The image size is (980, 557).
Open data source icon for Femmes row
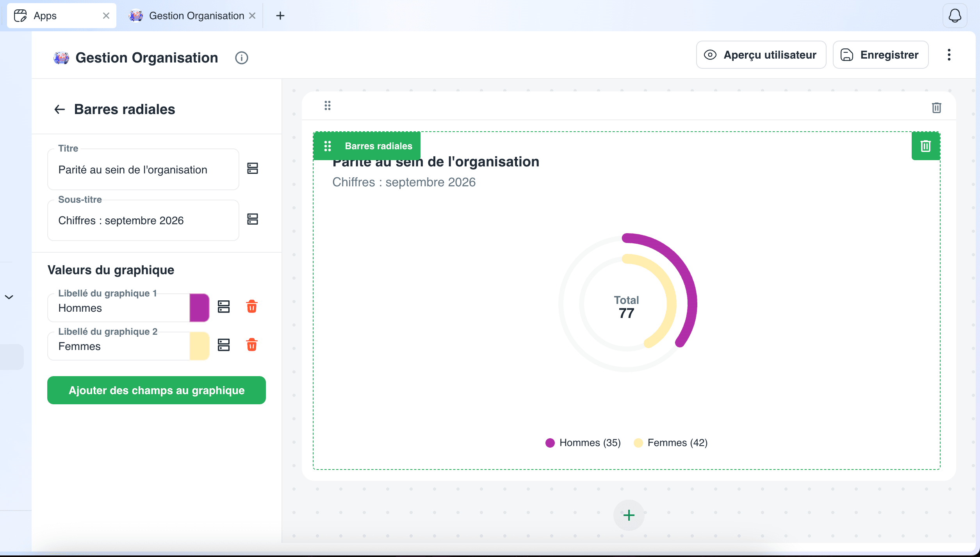click(224, 345)
